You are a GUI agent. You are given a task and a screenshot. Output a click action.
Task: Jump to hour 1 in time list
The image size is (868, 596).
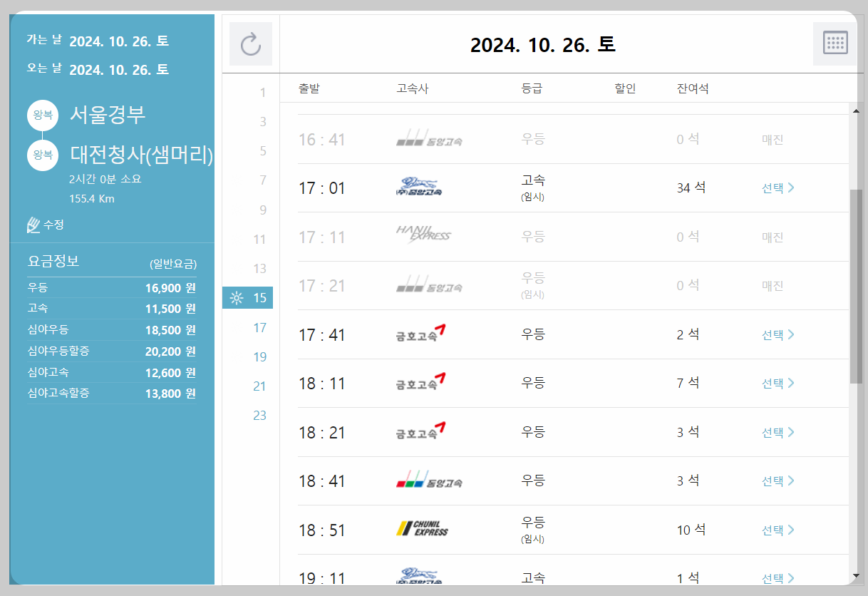262,93
